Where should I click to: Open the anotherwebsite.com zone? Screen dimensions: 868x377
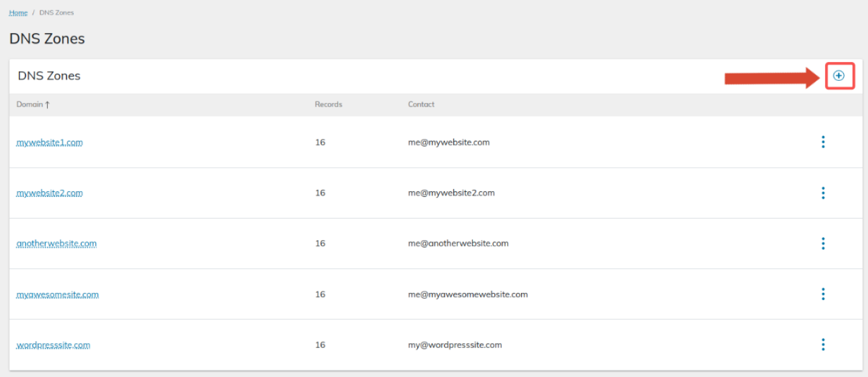57,243
